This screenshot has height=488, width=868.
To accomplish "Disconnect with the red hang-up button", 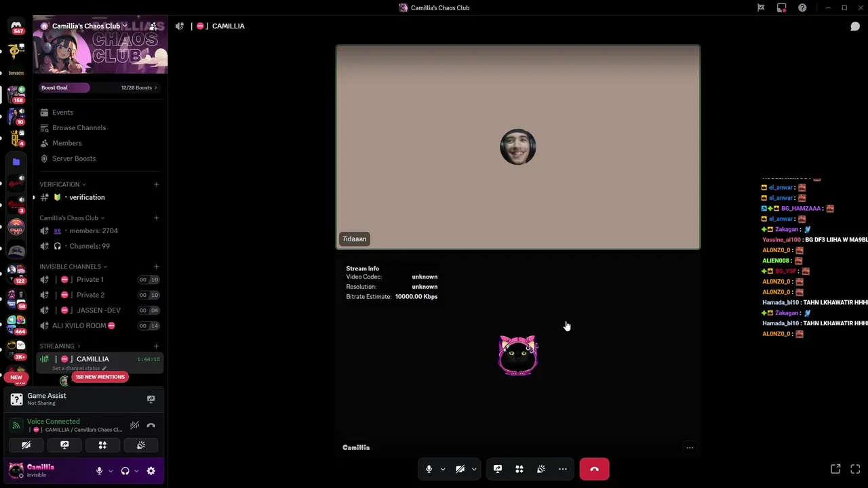I will coord(595,469).
